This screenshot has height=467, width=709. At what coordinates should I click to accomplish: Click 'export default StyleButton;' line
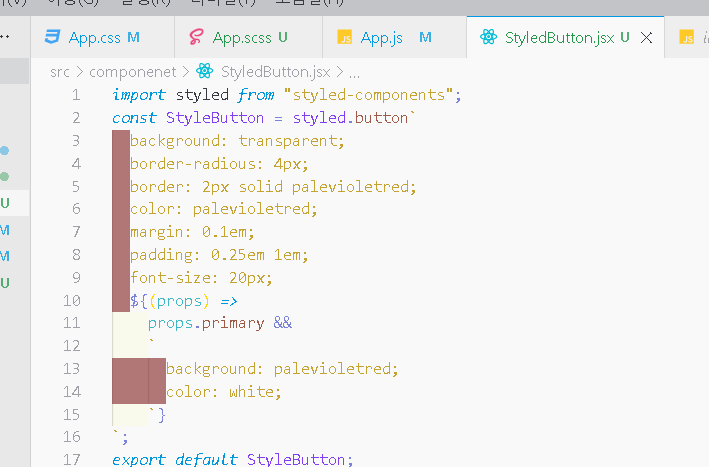pyautogui.click(x=232, y=460)
